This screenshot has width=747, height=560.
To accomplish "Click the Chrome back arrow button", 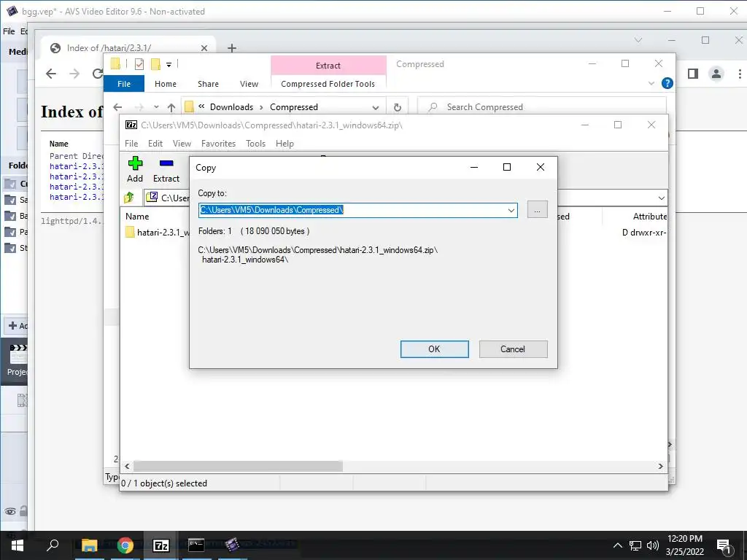I will (51, 74).
